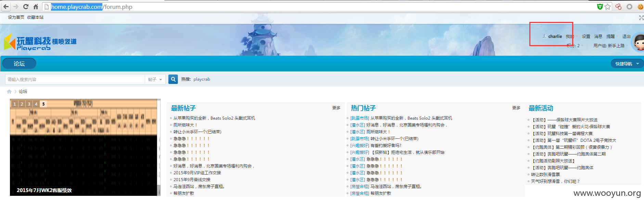Screen dimensions: 644x203
Task: Open 最新帖子 post 帮朋友扩散
Action: click(x=183, y=193)
